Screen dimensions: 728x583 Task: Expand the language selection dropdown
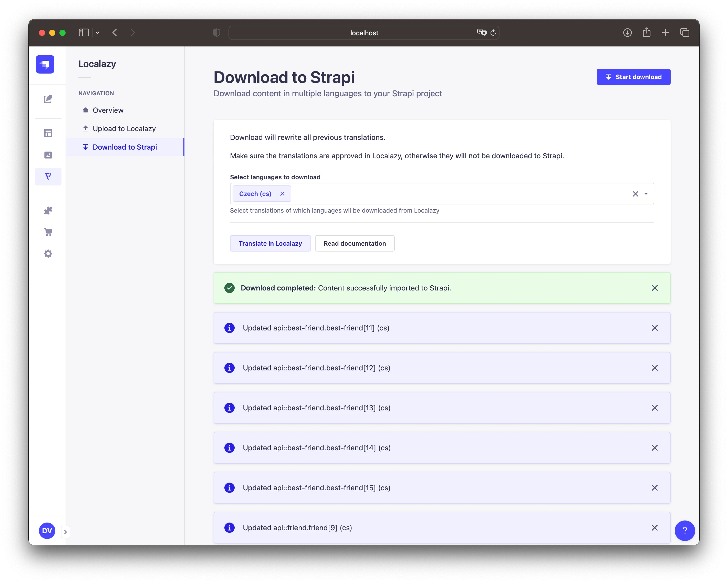tap(647, 193)
